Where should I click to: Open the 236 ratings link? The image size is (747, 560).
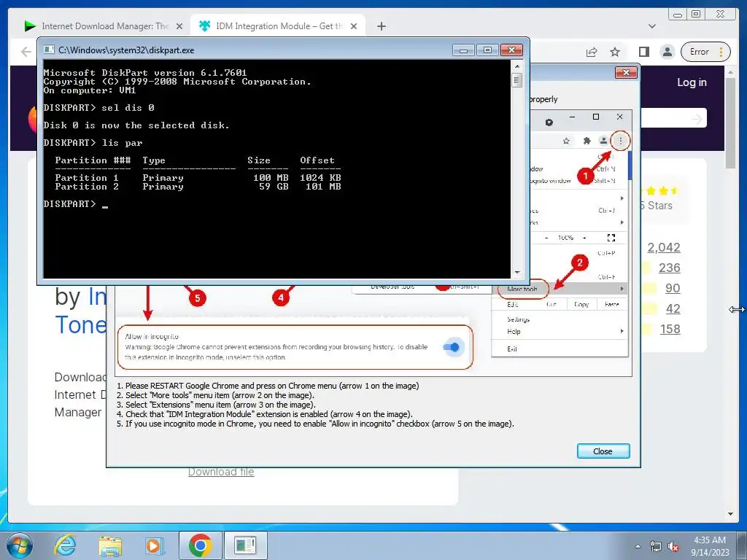[x=670, y=268]
